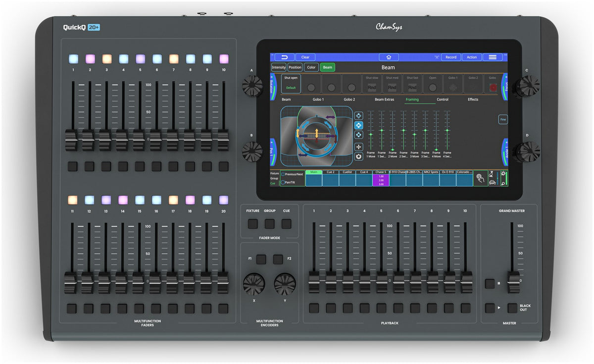Choose the four-way move arrows framing icon
This screenshot has height=364, width=594.
coord(359,147)
